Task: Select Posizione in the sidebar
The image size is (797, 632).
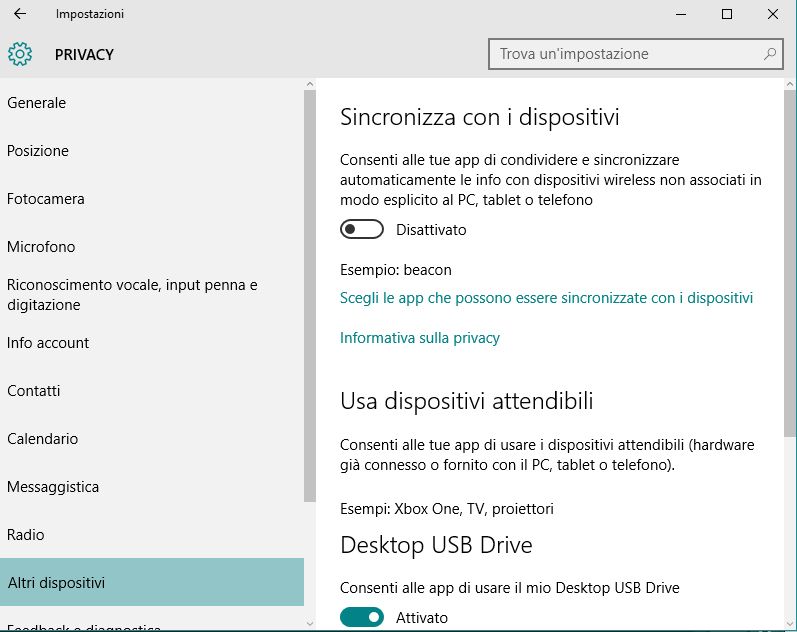Action: pos(38,151)
